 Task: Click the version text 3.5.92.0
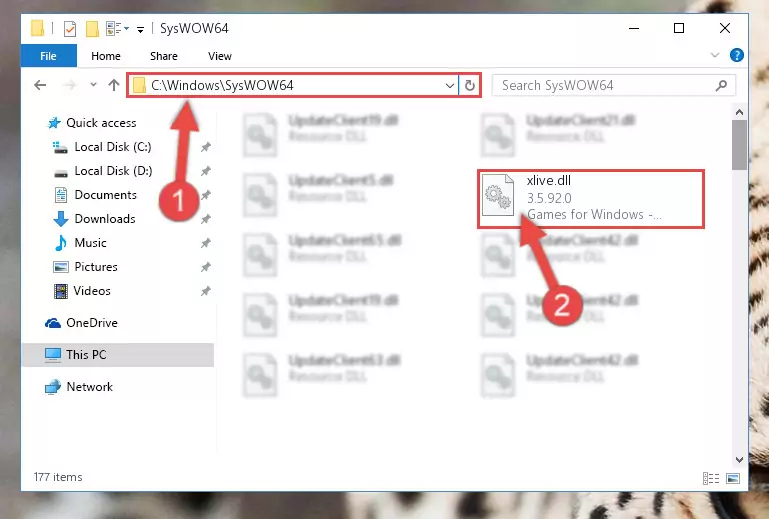[x=549, y=198]
